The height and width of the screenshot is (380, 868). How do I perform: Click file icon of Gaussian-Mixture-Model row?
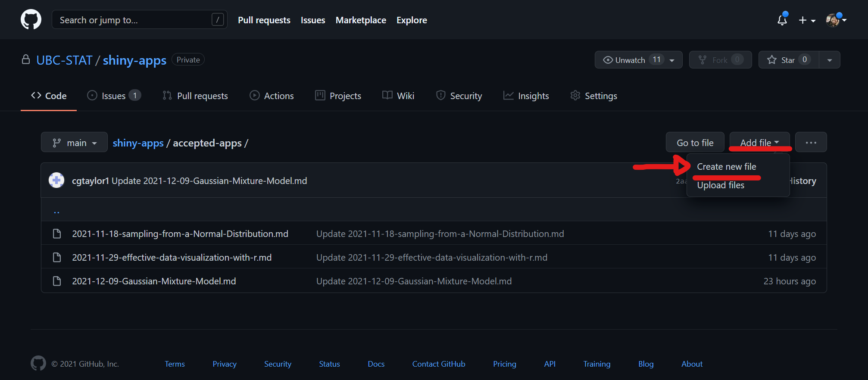[x=56, y=281]
